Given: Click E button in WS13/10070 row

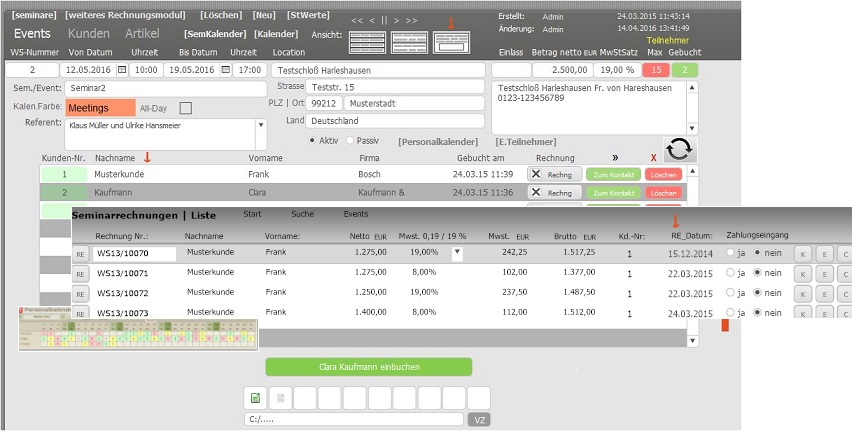Looking at the screenshot, I should click(824, 254).
